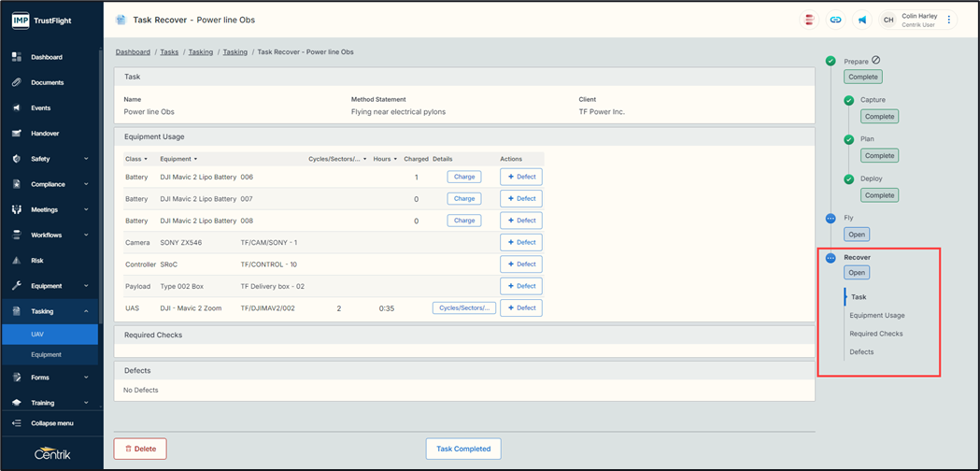Click the Dashboard icon in the sidebar
Viewport: 980px width, 471px height.
point(17,57)
